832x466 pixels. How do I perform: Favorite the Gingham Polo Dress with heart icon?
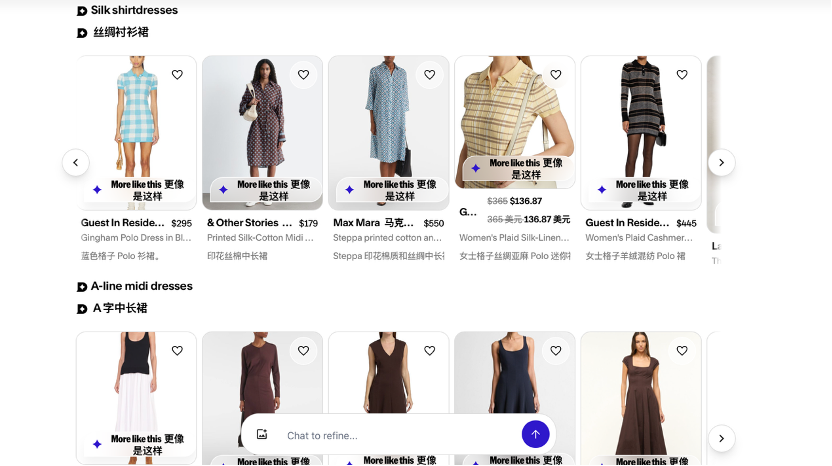tap(177, 75)
